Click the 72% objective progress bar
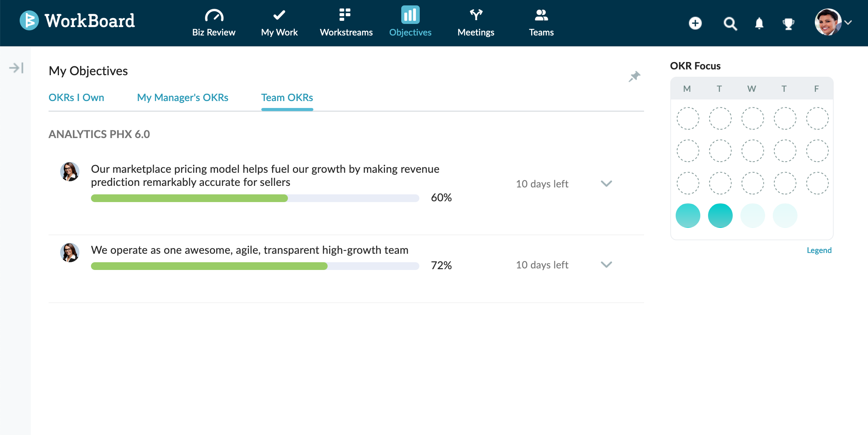 (255, 266)
